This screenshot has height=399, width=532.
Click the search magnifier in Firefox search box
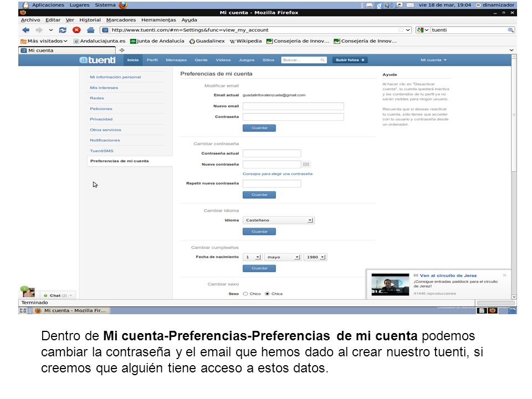(x=510, y=30)
